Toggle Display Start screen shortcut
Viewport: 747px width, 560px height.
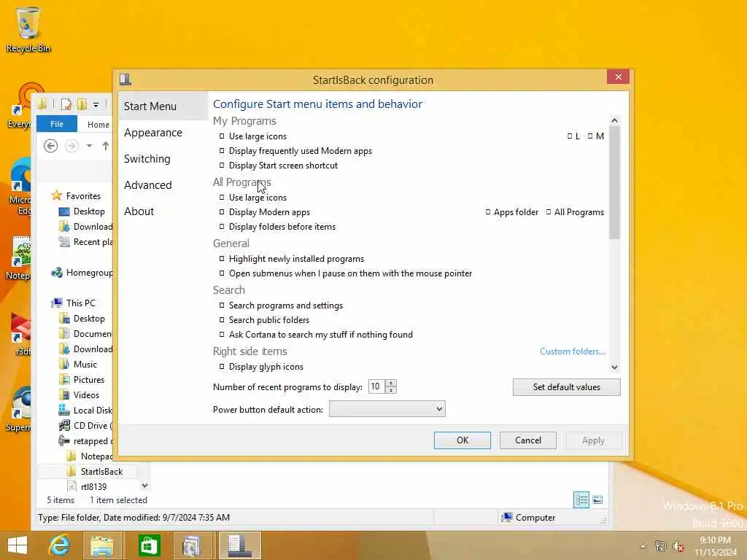[222, 166]
